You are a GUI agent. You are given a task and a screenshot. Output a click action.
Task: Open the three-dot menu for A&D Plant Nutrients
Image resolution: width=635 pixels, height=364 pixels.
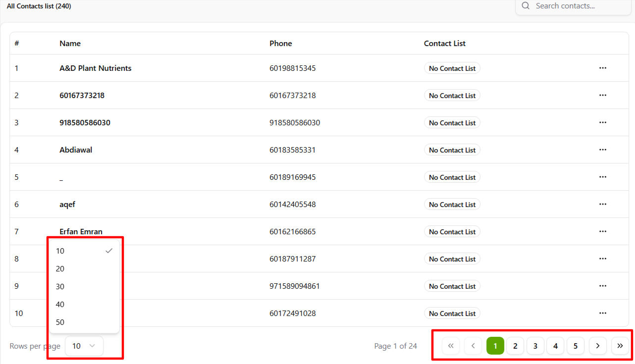point(602,68)
